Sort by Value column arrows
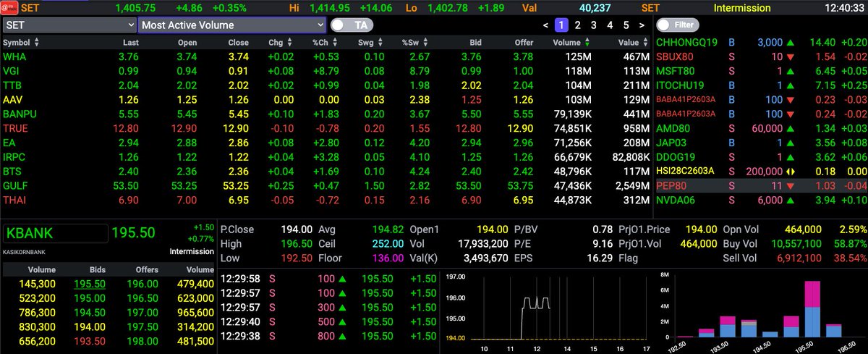 pos(646,43)
